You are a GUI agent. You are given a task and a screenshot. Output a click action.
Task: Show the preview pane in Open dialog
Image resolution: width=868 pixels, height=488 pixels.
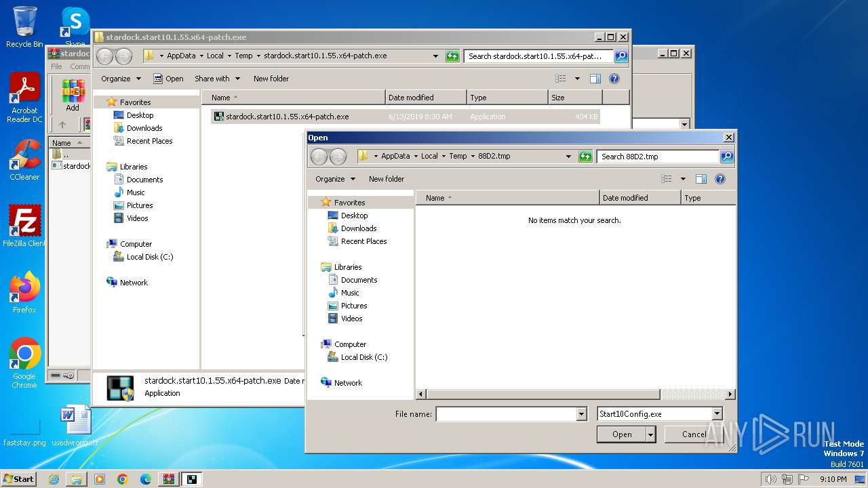(701, 179)
